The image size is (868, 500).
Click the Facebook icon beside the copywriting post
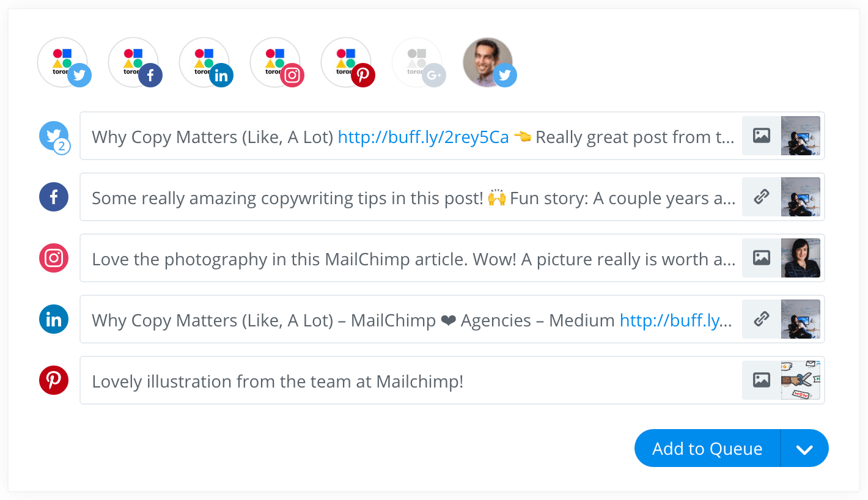click(x=54, y=197)
